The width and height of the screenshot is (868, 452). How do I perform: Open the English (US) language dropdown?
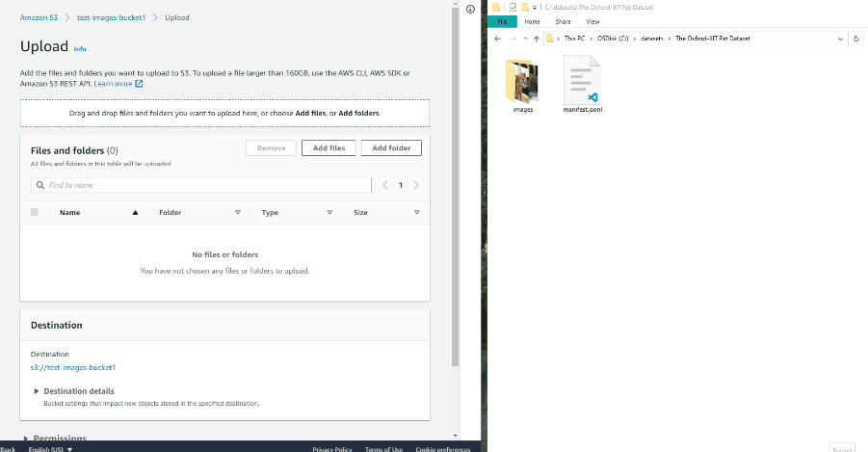point(50,448)
